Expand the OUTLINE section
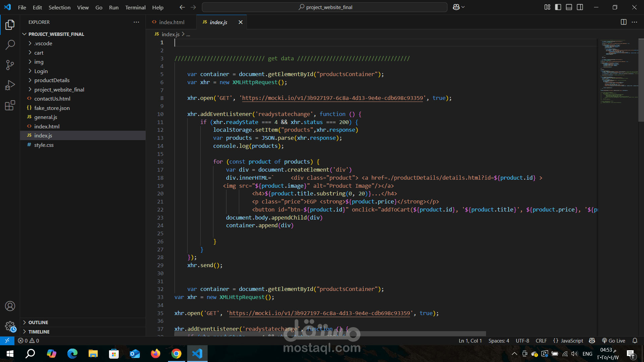Image resolution: width=644 pixels, height=362 pixels. (38, 322)
